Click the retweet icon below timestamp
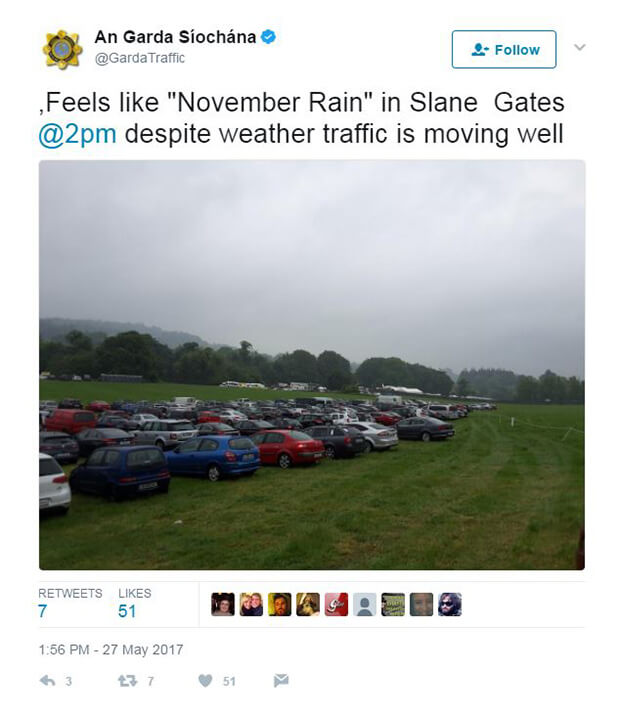The width and height of the screenshot is (620, 716). tap(127, 681)
